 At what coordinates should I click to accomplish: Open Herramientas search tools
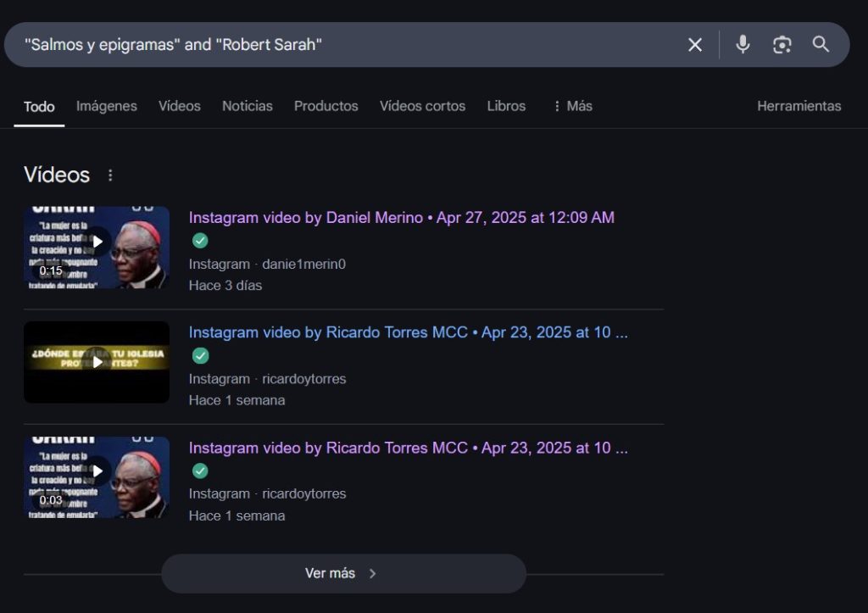click(798, 106)
